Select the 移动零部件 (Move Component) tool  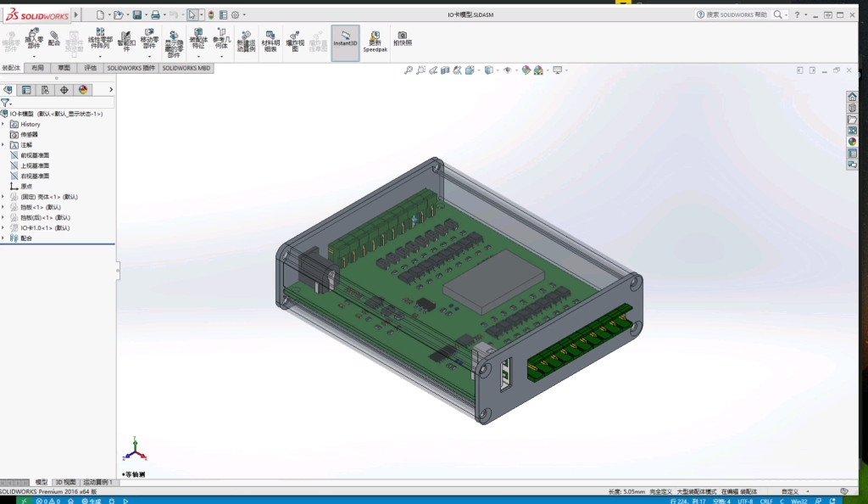click(148, 38)
